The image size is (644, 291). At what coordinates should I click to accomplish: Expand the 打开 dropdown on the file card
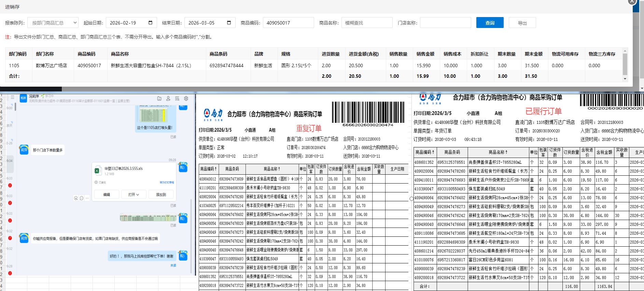click(x=134, y=194)
